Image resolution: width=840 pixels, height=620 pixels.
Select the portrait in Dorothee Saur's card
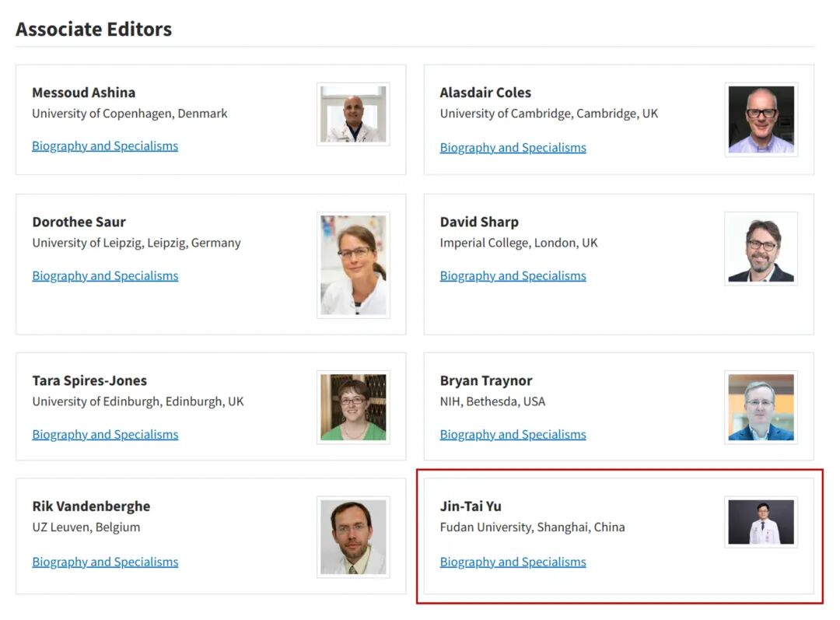[353, 265]
